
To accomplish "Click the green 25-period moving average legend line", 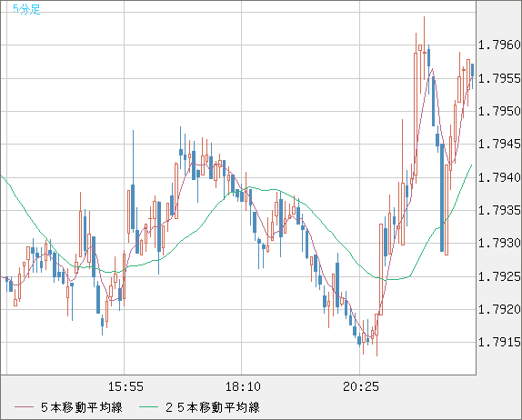I will point(148,407).
